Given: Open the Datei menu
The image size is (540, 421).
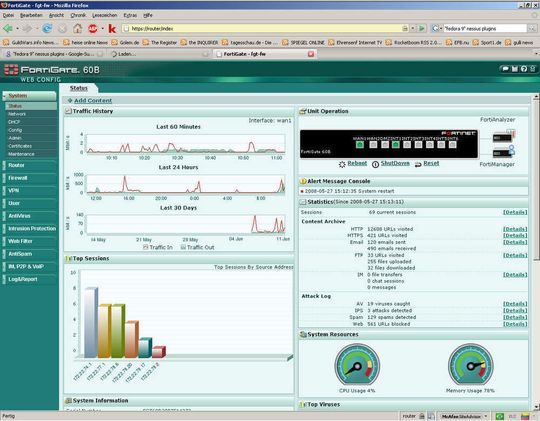Looking at the screenshot, I should [x=8, y=15].
